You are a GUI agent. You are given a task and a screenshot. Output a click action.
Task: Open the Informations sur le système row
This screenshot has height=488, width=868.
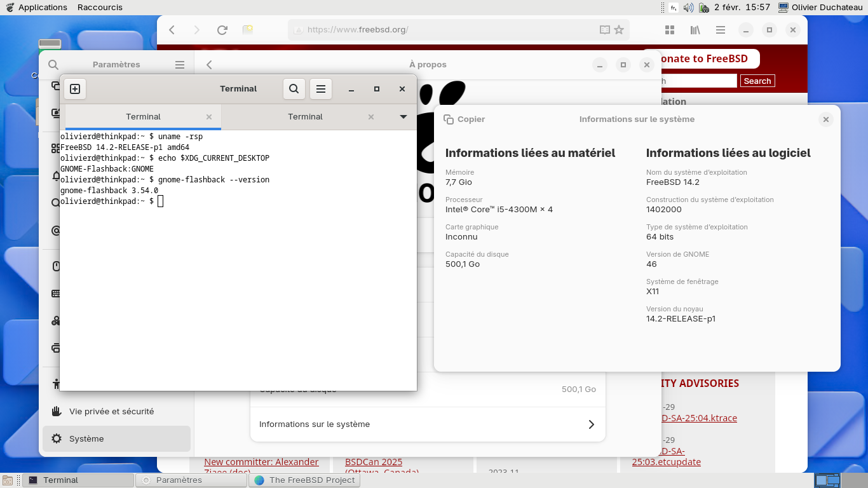428,424
